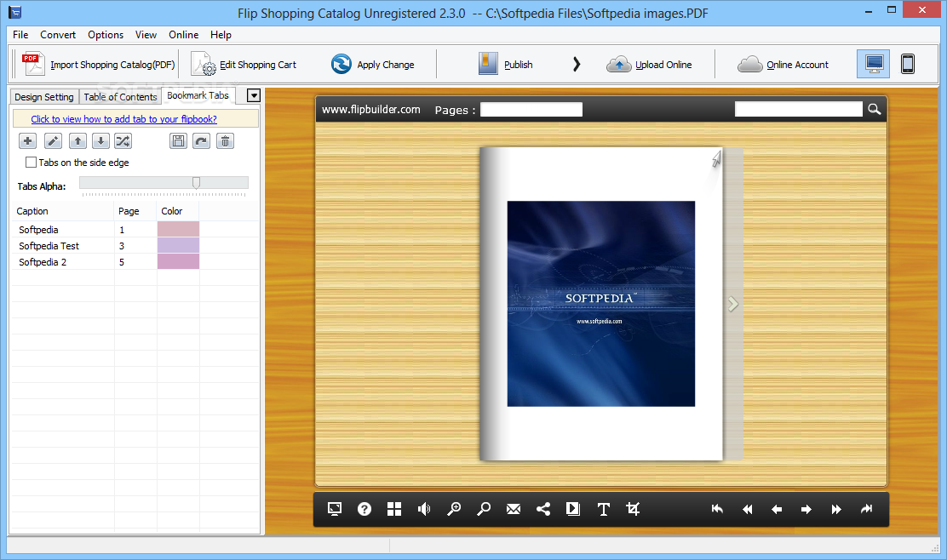947x560 pixels.
Task: Click the Publish button
Action: 506,64
